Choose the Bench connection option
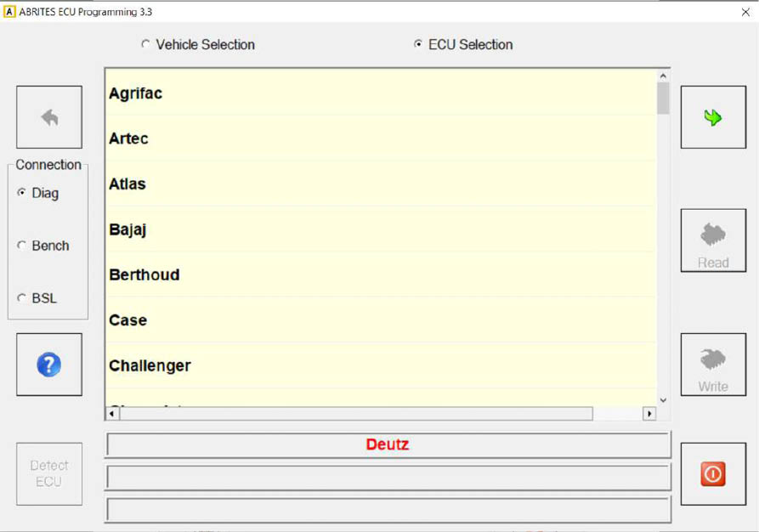This screenshot has width=759, height=532. point(22,246)
